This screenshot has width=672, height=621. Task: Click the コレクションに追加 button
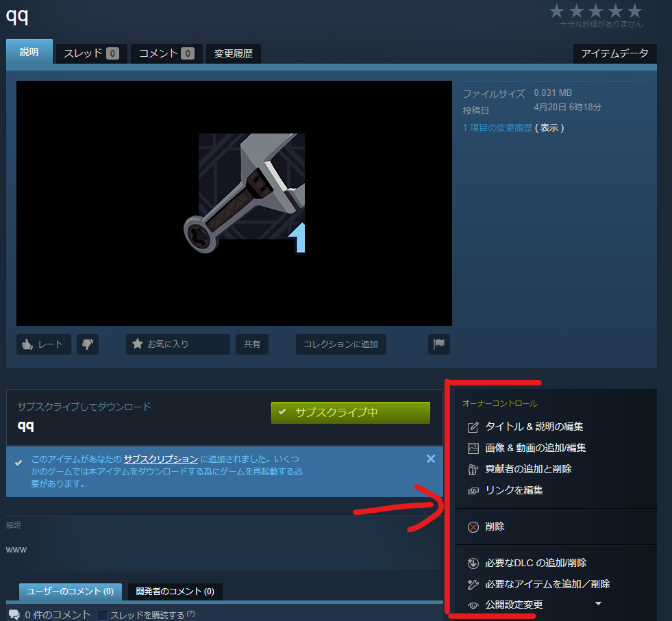click(340, 344)
